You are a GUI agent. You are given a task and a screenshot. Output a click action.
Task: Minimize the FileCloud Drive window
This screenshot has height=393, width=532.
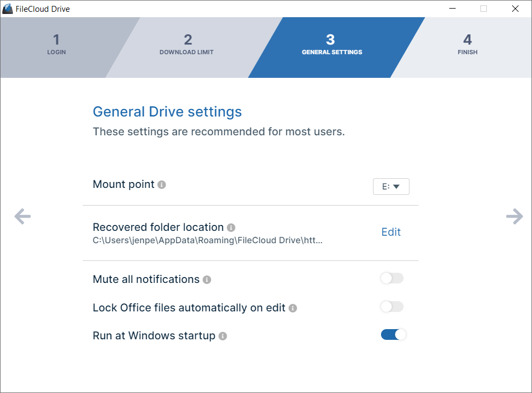(452, 9)
